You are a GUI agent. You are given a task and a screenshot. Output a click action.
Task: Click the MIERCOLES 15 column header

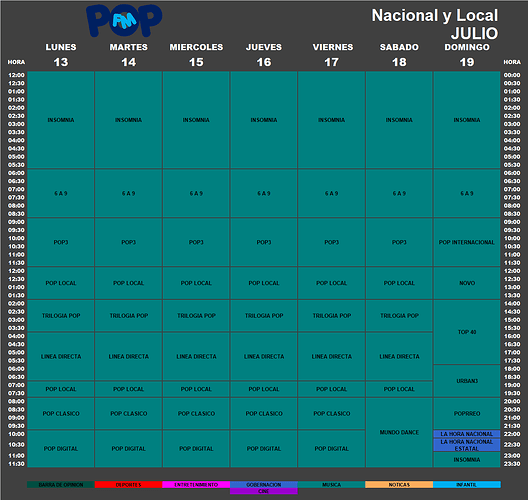(196, 55)
